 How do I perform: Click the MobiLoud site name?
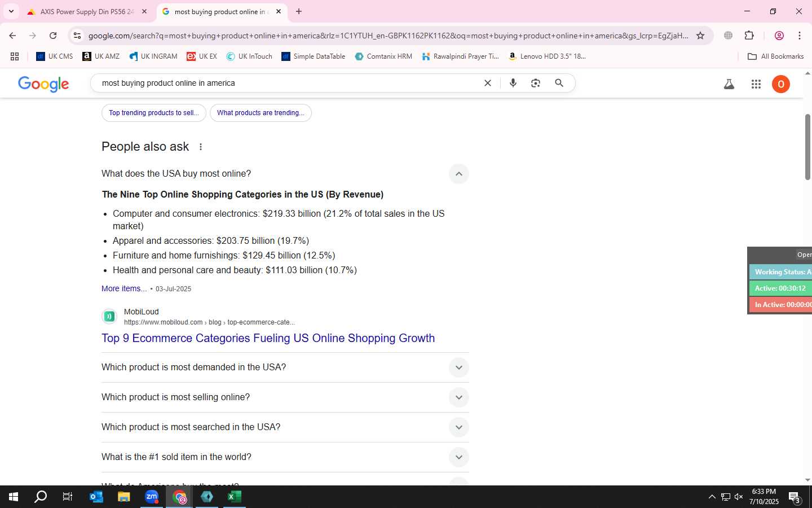(141, 312)
